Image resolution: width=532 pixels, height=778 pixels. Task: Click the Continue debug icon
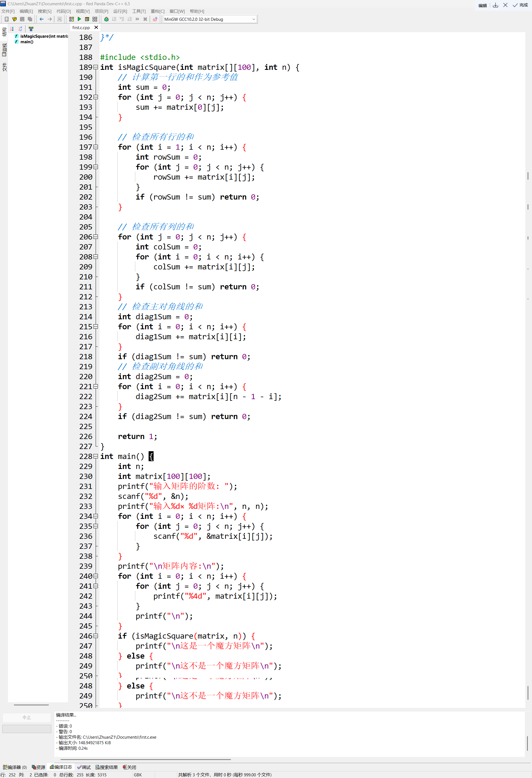coord(137,19)
